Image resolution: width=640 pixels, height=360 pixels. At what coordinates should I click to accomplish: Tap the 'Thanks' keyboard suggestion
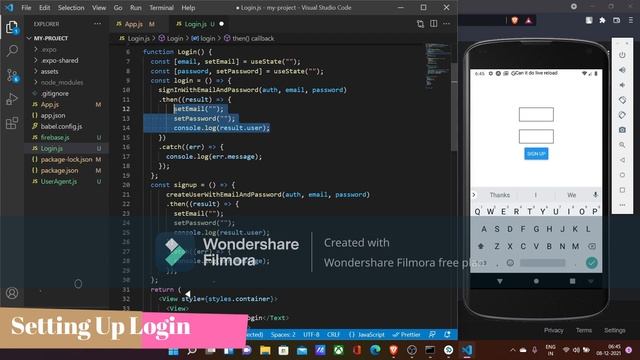pos(500,195)
